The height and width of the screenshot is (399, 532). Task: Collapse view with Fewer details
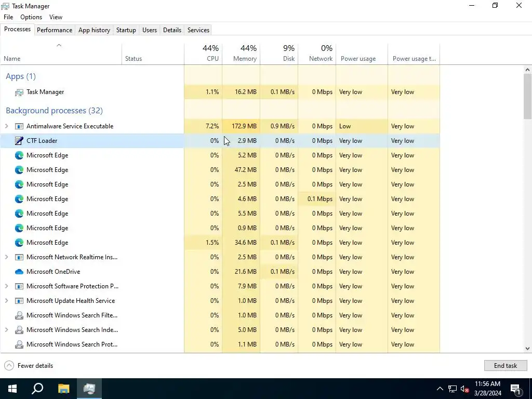pos(29,366)
